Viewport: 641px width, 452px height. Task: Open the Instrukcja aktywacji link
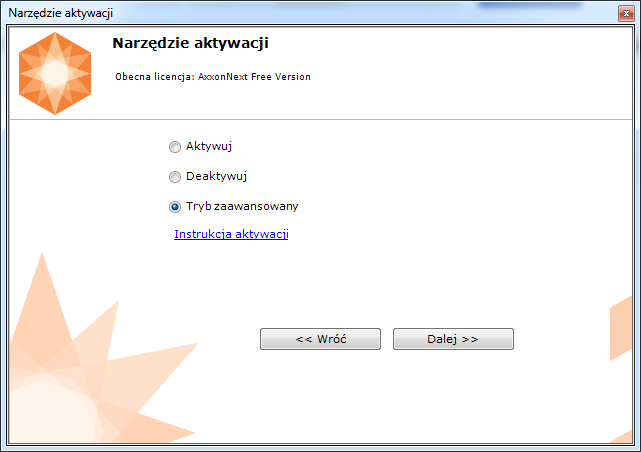click(x=231, y=234)
